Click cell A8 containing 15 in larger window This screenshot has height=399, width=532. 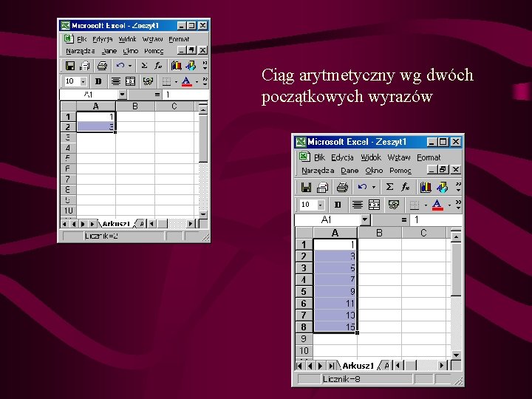(x=335, y=327)
